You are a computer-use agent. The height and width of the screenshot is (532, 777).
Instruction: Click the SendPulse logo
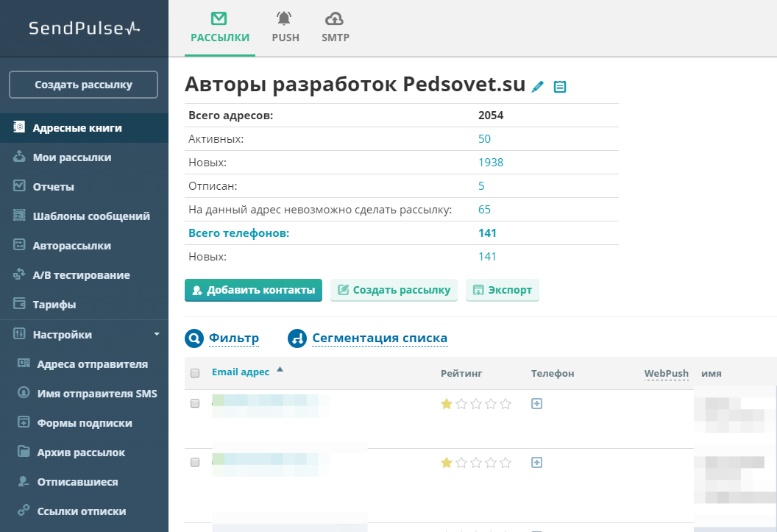84,28
